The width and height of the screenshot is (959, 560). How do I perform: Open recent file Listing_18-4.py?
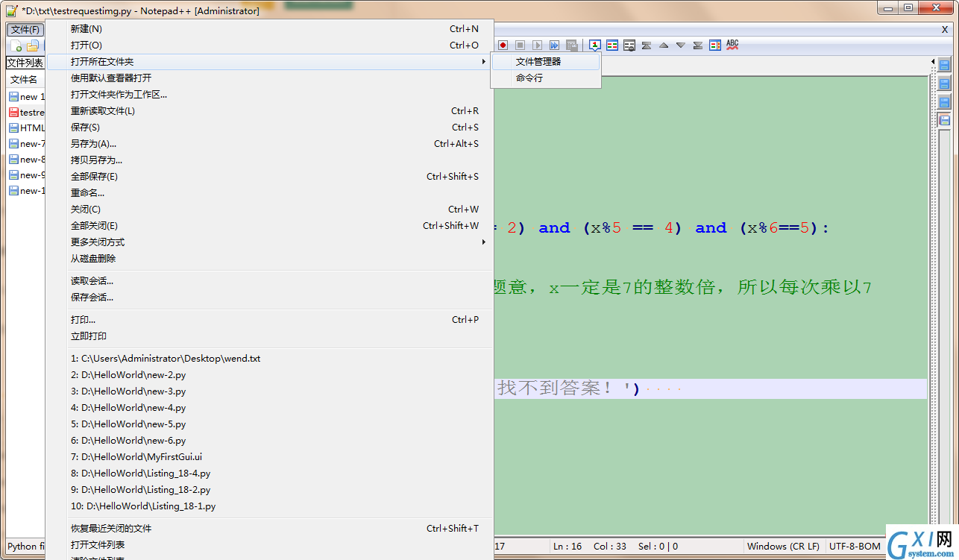tap(270, 474)
